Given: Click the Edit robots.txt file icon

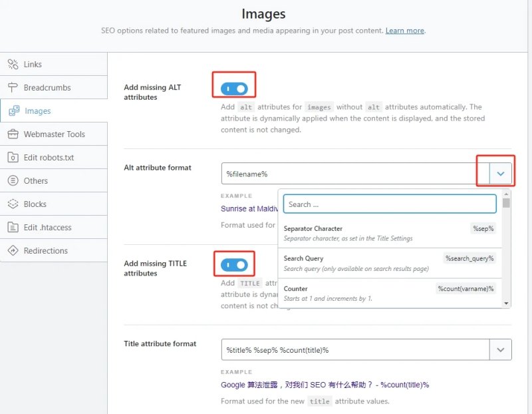Looking at the screenshot, I should tap(13, 157).
